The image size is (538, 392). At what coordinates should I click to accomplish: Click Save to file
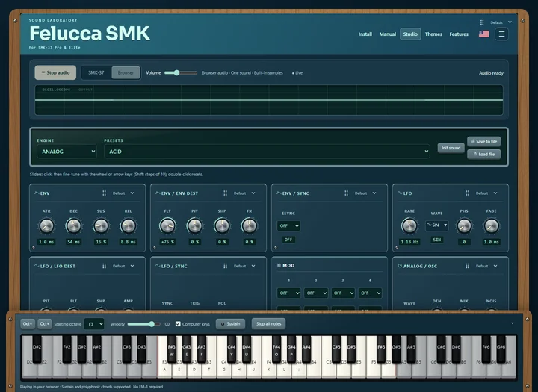(x=483, y=141)
